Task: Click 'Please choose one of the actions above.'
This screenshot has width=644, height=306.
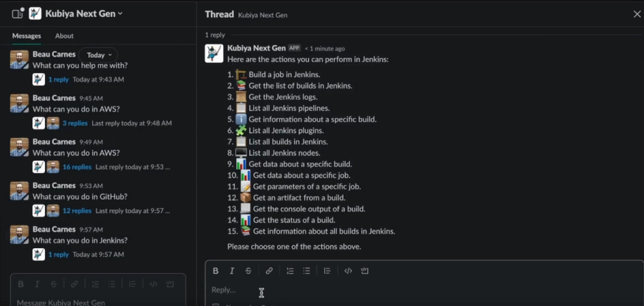Action: [294, 247]
